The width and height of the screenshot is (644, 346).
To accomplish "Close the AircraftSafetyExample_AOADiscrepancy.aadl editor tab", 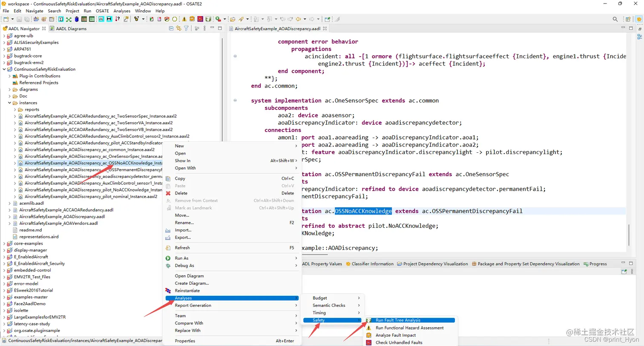I will tap(325, 29).
